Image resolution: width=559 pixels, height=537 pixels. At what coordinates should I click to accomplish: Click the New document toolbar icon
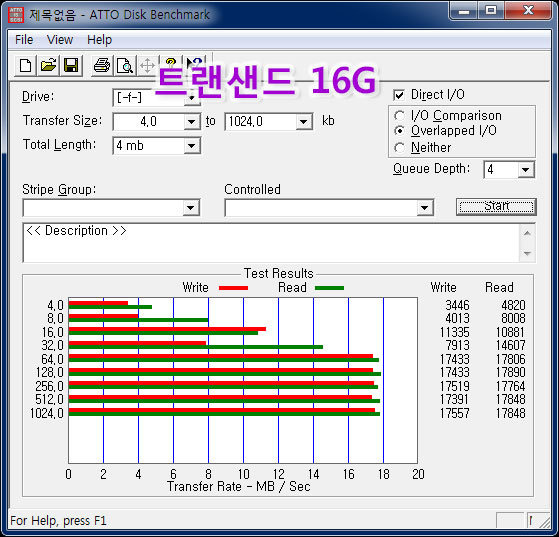25,66
